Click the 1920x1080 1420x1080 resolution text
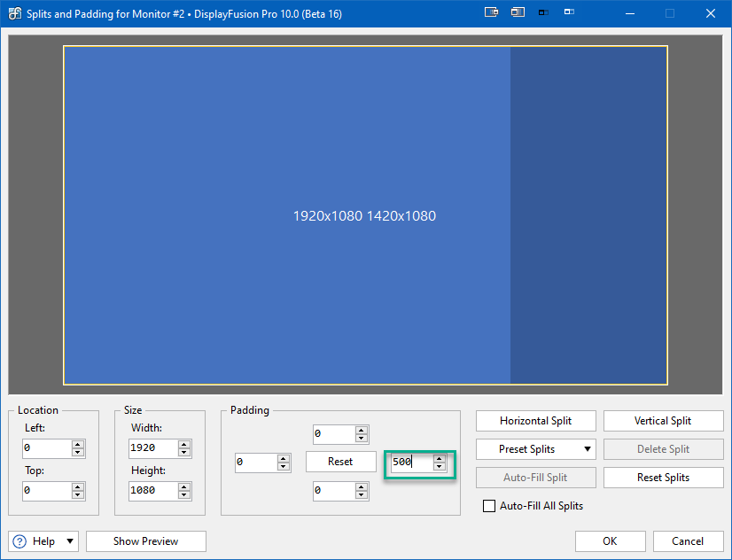Image resolution: width=732 pixels, height=560 pixels. (364, 216)
